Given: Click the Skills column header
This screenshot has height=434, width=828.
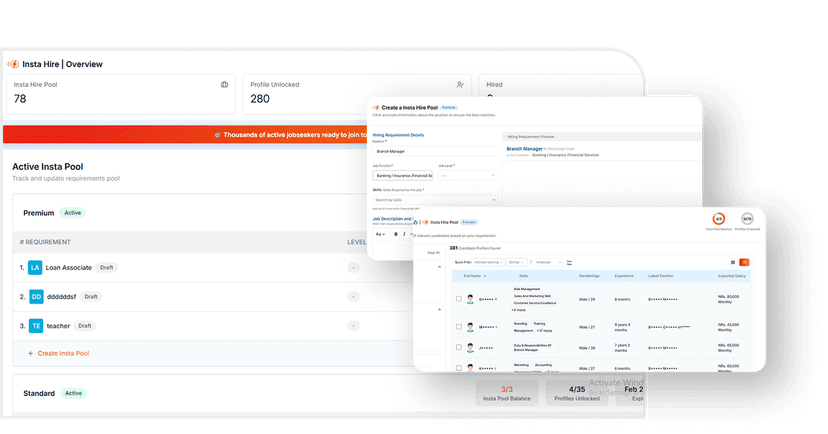Looking at the screenshot, I should (523, 276).
